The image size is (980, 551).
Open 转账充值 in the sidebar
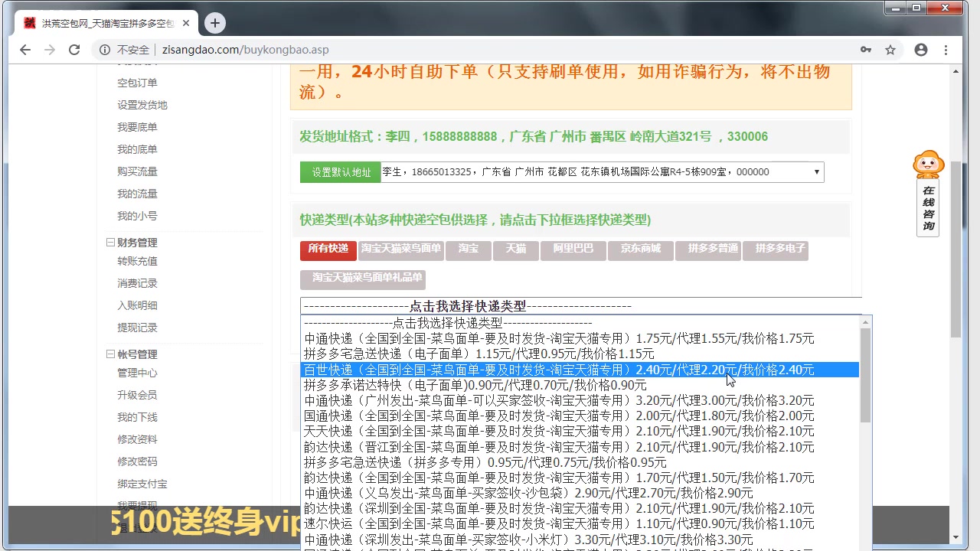pos(137,261)
